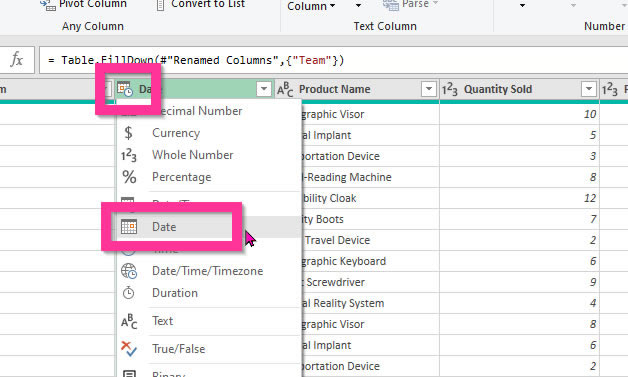The width and height of the screenshot is (628, 377).
Task: Click the percent icon for Percentage type
Action: (129, 177)
